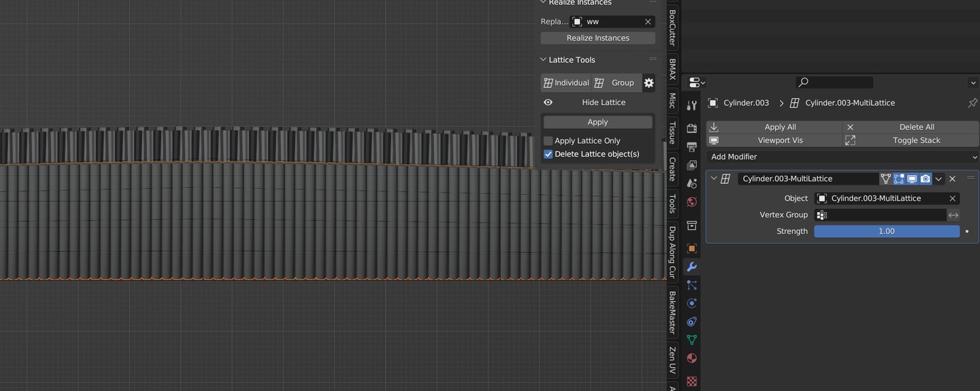This screenshot has width=980, height=391.
Task: Click the Delete All modifiers button
Action: [x=911, y=127]
